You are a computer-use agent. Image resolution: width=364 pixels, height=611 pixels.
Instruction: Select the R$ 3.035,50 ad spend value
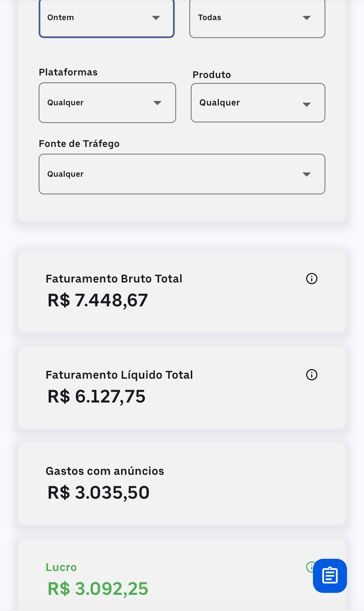[x=98, y=492]
